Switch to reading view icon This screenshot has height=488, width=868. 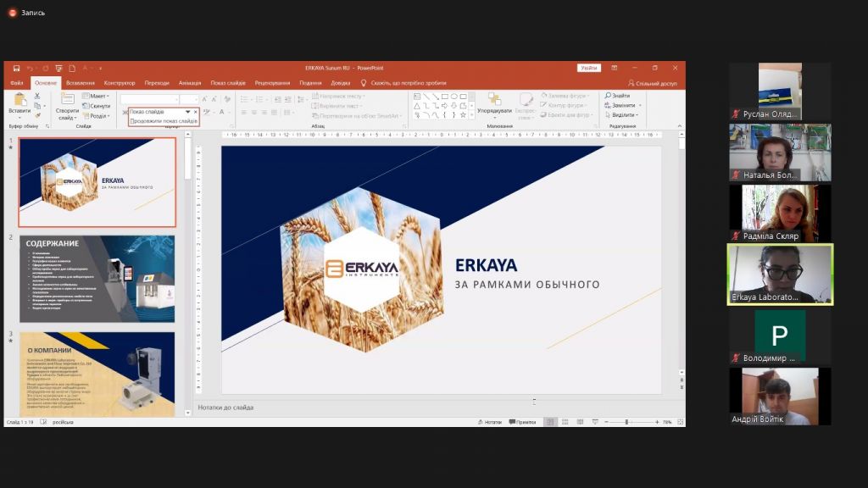coord(580,422)
